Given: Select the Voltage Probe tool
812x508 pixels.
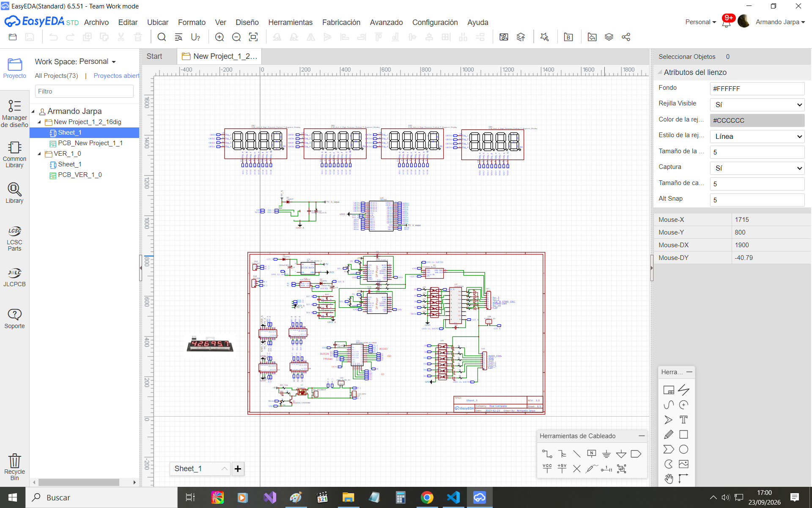Looking at the screenshot, I should click(592, 468).
